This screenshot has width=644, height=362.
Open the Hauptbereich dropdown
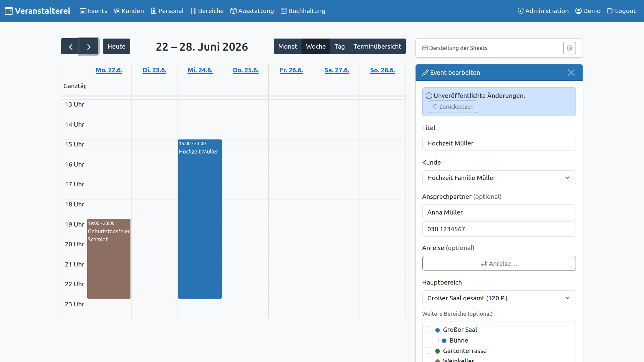point(499,298)
